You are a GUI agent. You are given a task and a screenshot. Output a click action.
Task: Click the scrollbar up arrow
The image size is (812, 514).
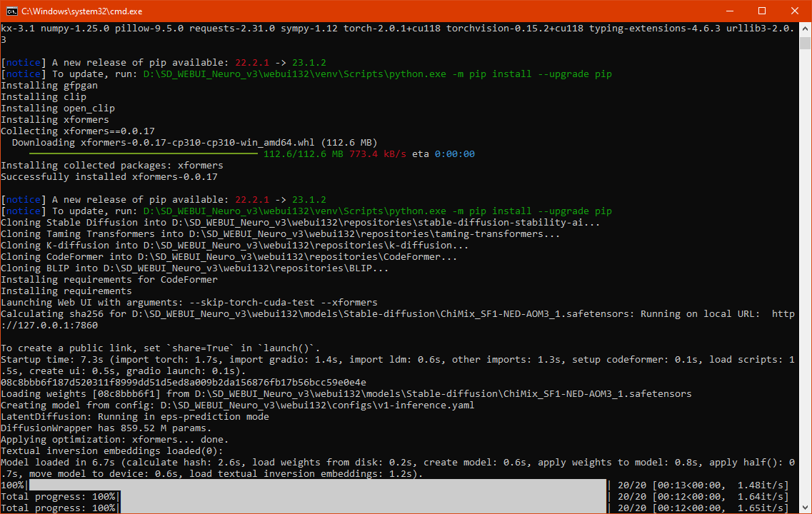[x=805, y=29]
